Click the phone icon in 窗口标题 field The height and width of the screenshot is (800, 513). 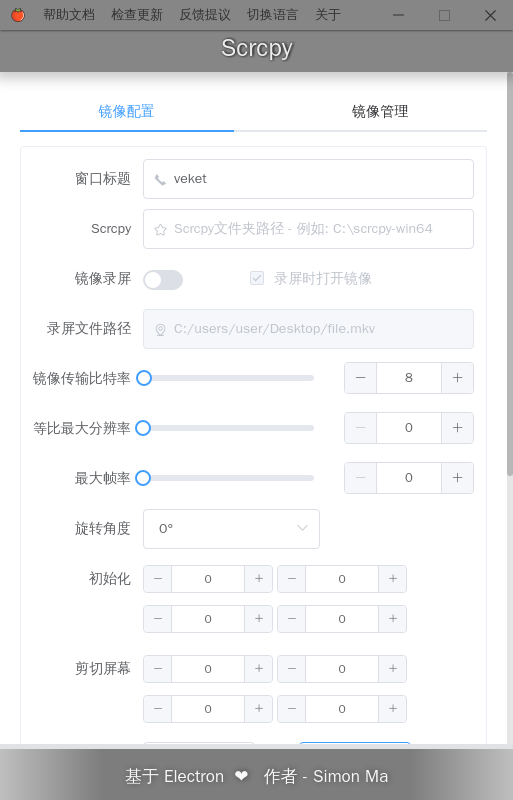(x=160, y=180)
